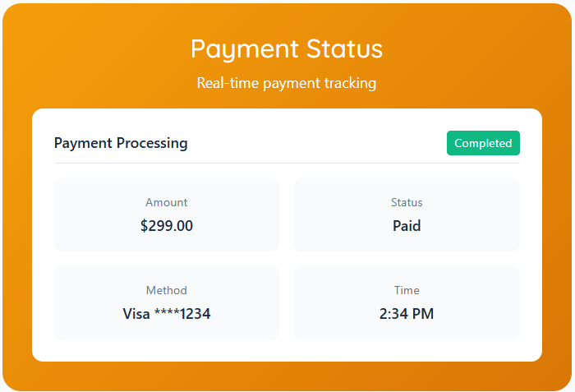Image resolution: width=575 pixels, height=392 pixels.
Task: Click the small "Status" label above Paid
Action: coord(407,202)
